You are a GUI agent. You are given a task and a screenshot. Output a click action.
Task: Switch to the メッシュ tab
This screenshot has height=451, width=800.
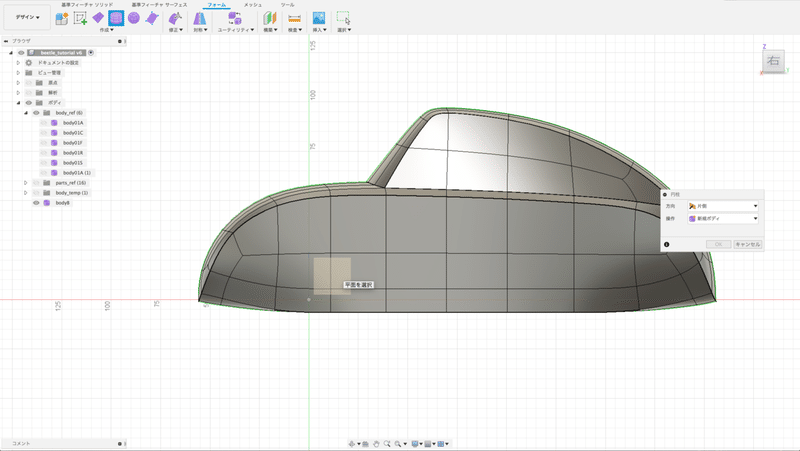pos(253,5)
